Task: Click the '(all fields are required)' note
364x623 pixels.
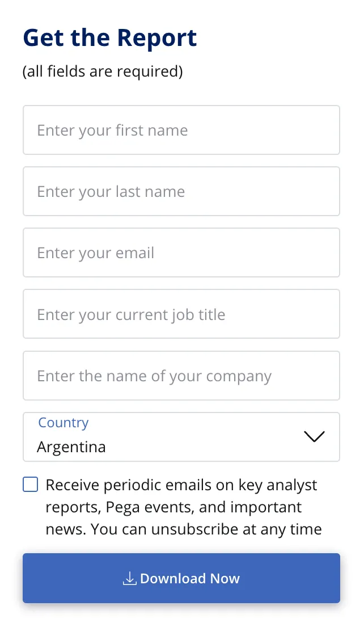Action: click(103, 71)
